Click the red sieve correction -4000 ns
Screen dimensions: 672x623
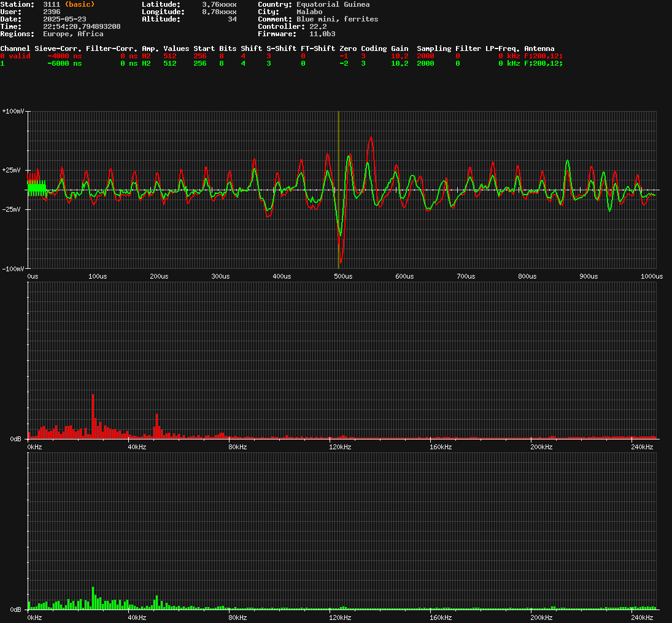[x=64, y=56]
